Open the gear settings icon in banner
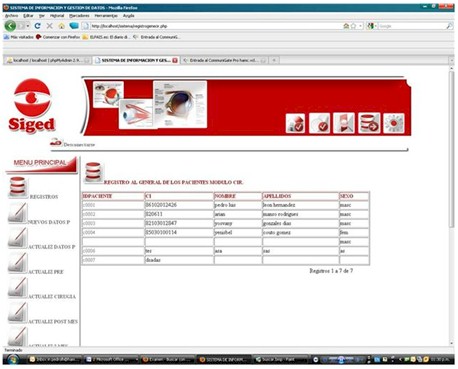The image size is (458, 369). tap(394, 123)
